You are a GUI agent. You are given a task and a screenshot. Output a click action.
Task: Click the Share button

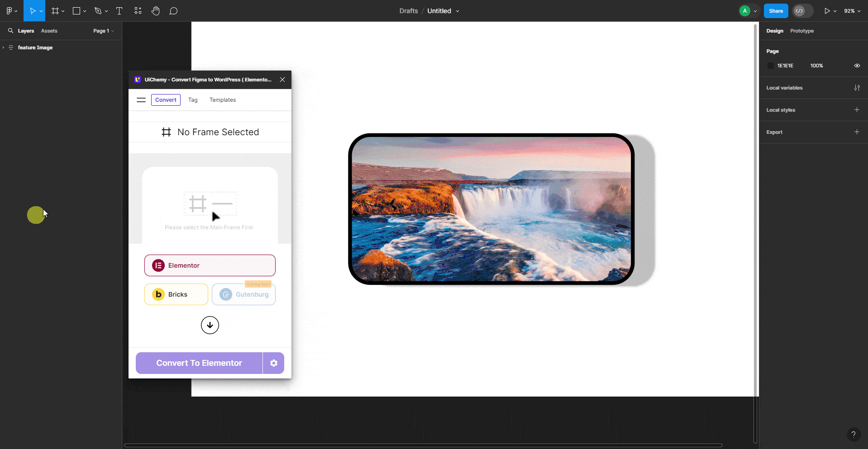pyautogui.click(x=776, y=11)
